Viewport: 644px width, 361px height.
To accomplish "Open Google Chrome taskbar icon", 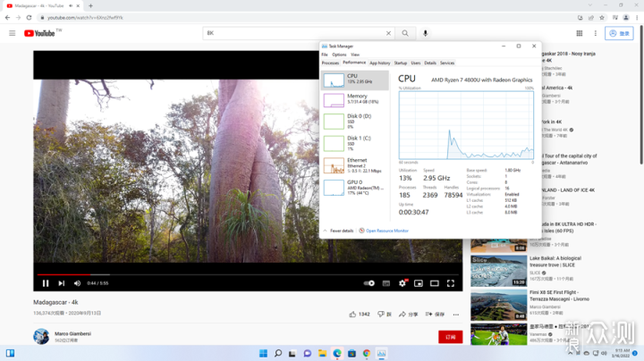I will (x=367, y=353).
